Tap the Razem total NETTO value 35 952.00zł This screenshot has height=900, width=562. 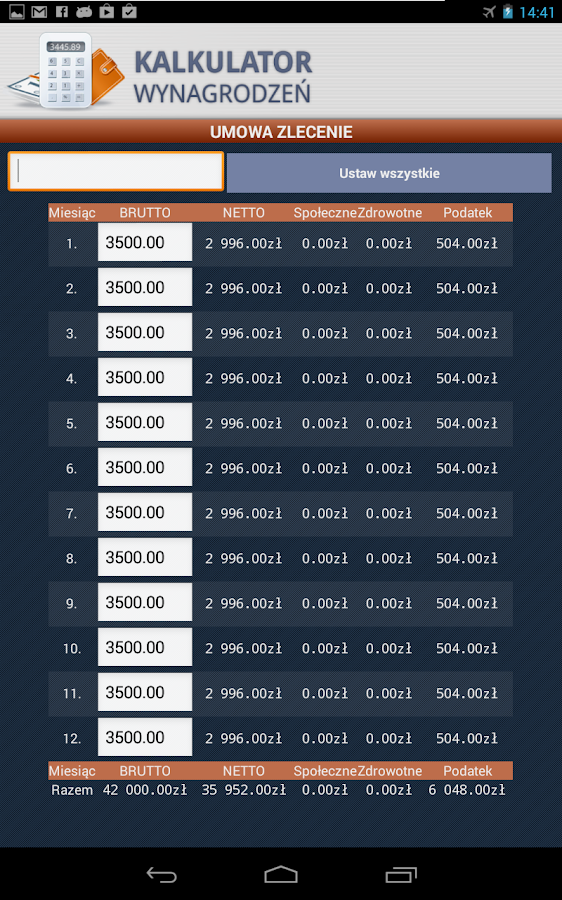[x=243, y=790]
